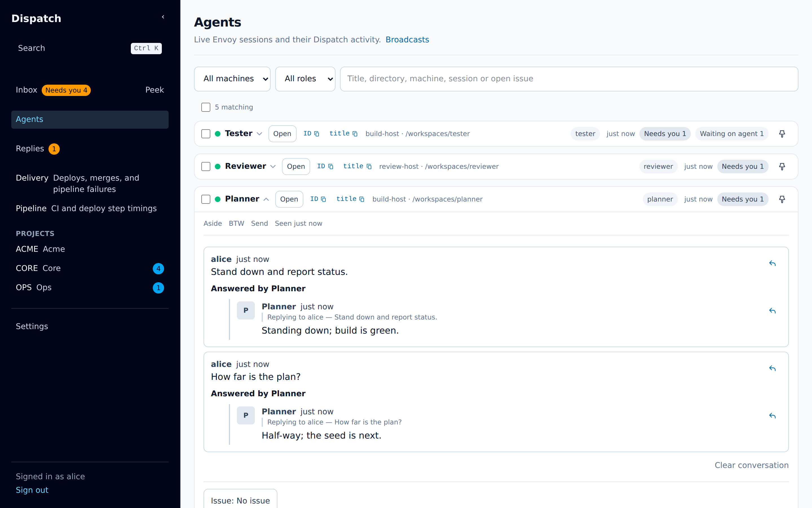This screenshot has height=508, width=812.
Task: Reply to Planner's 'Half-way' answer
Action: (x=773, y=416)
